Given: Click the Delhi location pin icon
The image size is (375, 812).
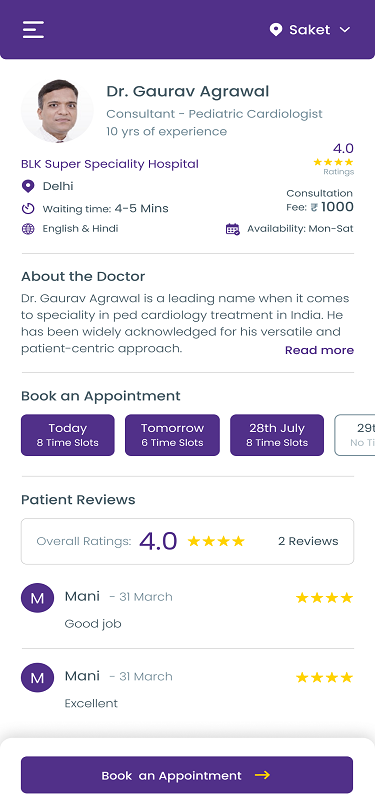Looking at the screenshot, I should 27,186.
